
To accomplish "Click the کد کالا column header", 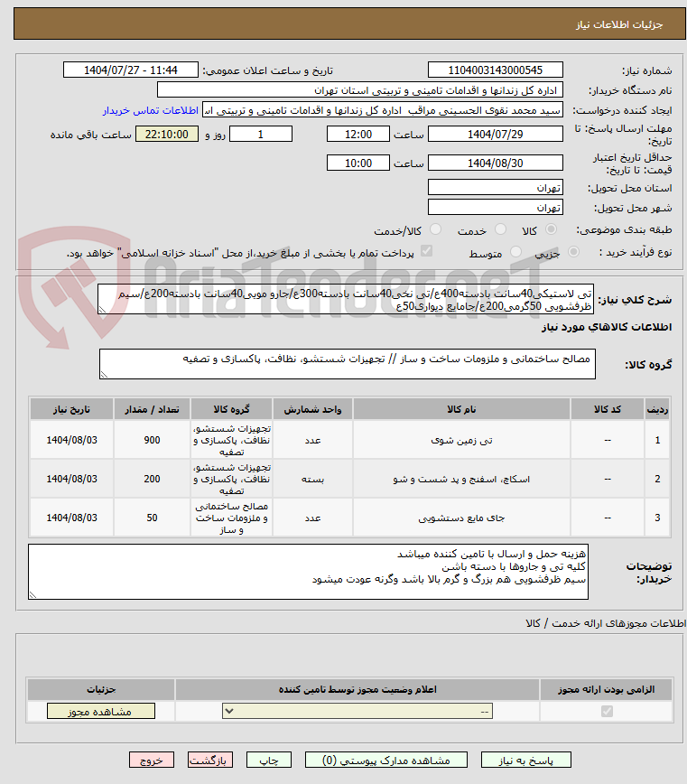I will (x=607, y=409).
